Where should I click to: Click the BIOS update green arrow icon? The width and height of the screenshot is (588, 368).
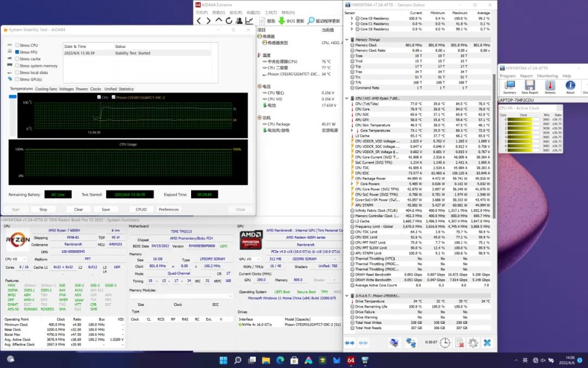281,21
